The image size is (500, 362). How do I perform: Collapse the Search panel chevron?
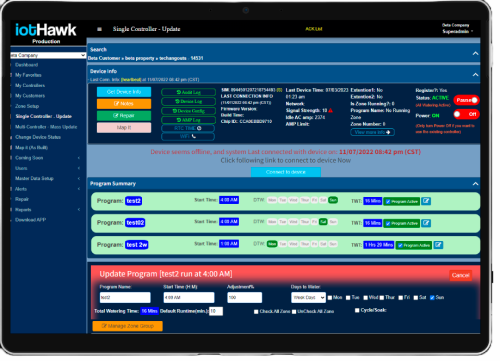(475, 53)
